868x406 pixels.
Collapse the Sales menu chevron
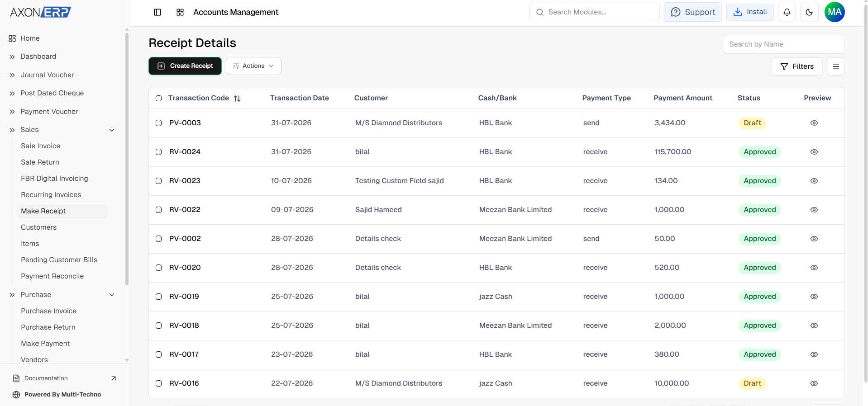point(112,130)
